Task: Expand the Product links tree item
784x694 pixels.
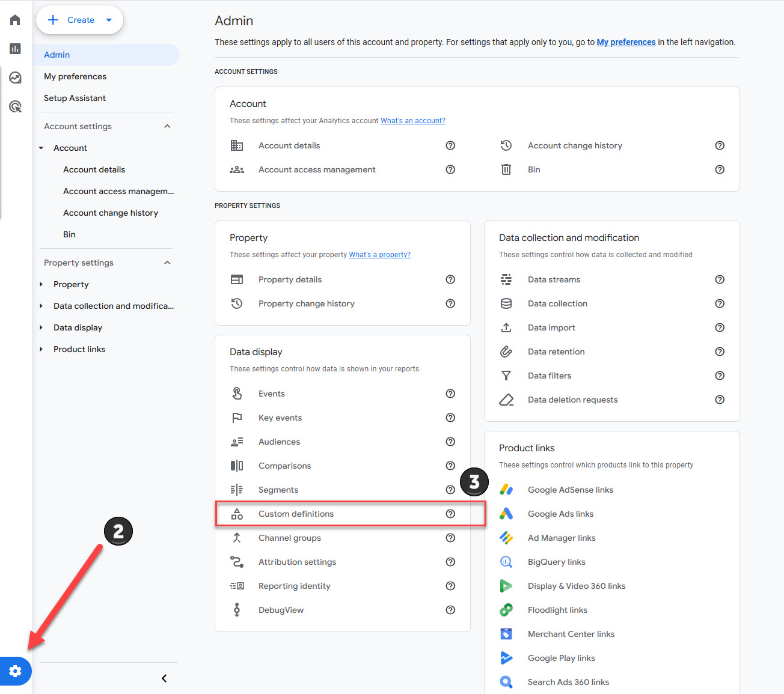Action: pos(41,349)
